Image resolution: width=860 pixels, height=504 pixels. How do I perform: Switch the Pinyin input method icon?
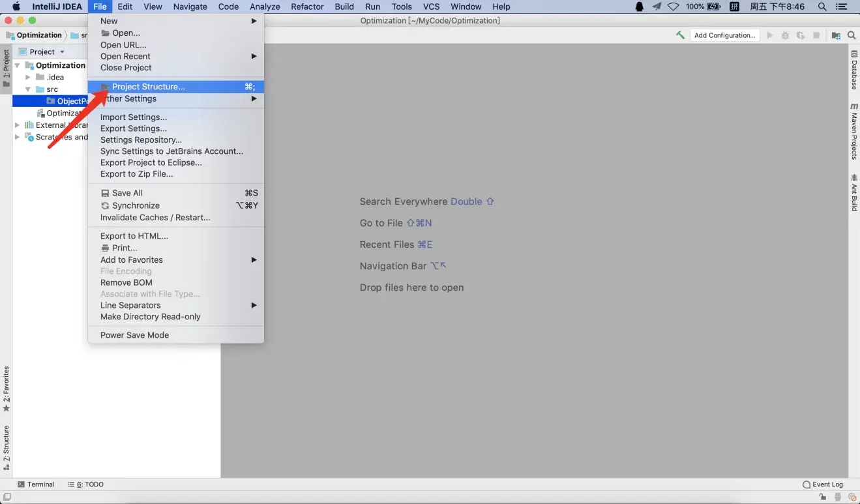(734, 7)
